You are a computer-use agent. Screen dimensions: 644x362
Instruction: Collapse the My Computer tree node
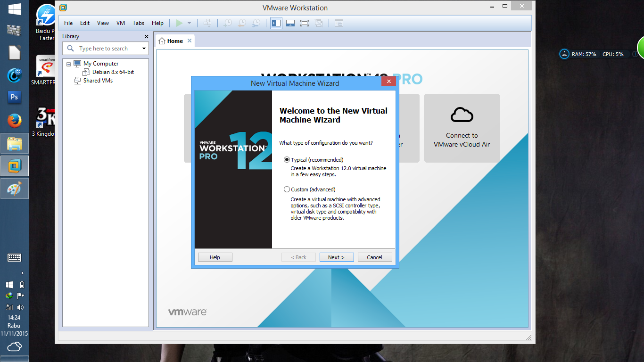(68, 64)
